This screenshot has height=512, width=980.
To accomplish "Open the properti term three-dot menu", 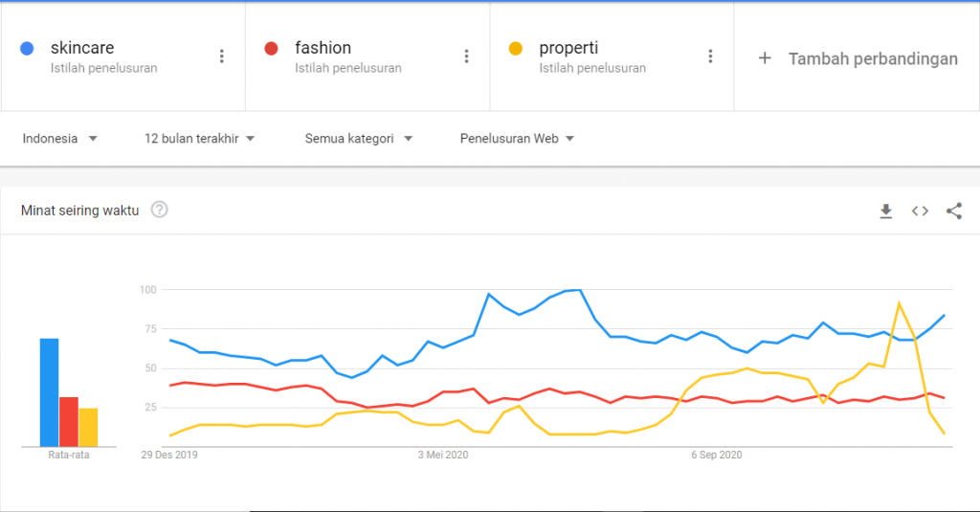I will point(710,56).
